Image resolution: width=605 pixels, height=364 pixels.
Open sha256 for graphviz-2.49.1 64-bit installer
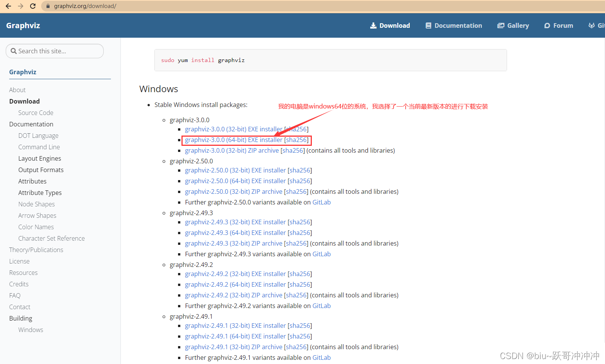pyautogui.click(x=300, y=336)
